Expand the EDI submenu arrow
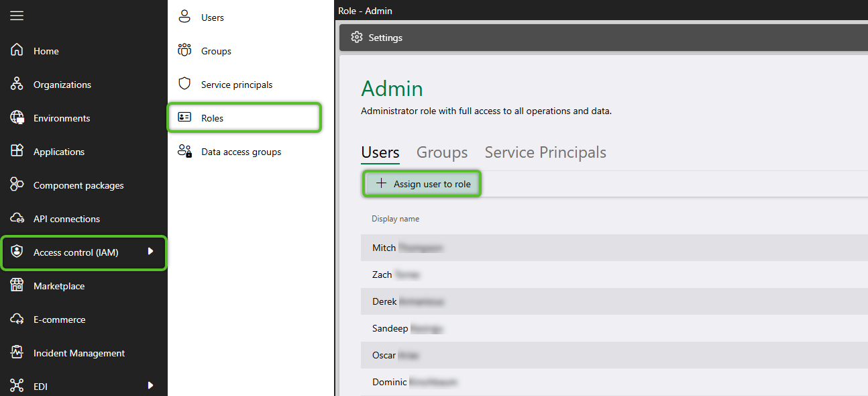Viewport: 868px width, 396px height. click(151, 385)
